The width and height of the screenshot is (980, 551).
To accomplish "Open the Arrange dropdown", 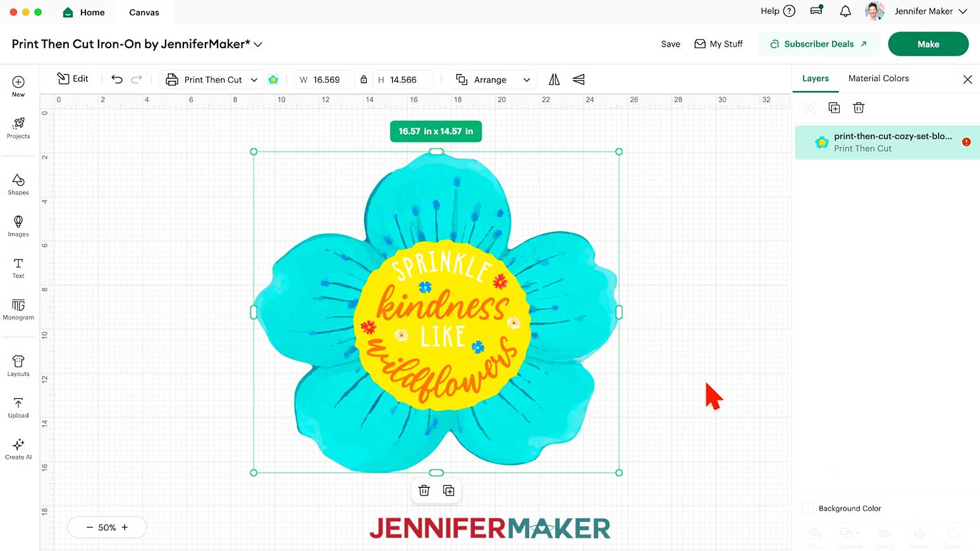I will pos(493,80).
